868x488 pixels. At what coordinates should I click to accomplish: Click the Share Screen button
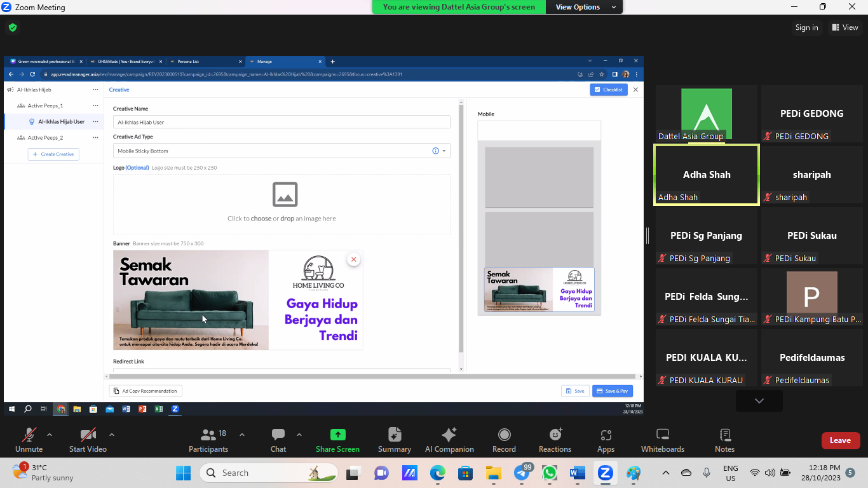coord(337,440)
